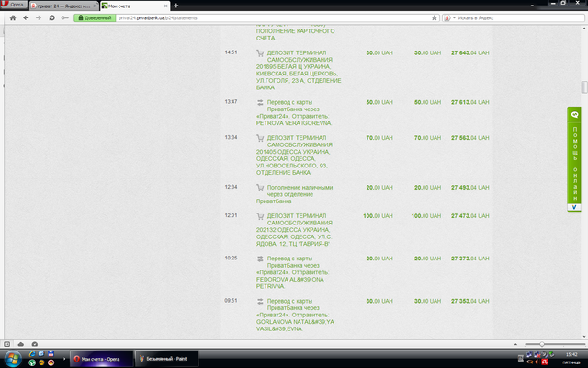The image size is (588, 368).
Task: Open the Opera main menu button
Action: [x=14, y=5]
